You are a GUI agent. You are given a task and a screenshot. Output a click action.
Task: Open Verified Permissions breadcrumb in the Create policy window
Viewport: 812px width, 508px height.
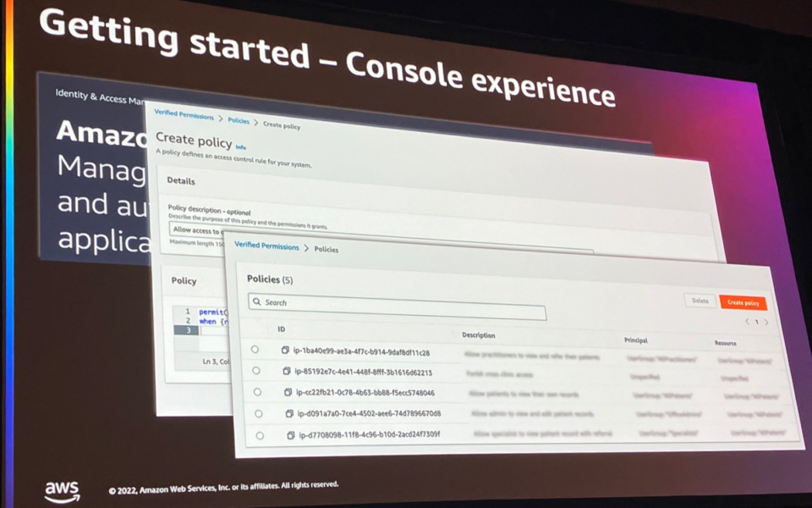coord(184,115)
